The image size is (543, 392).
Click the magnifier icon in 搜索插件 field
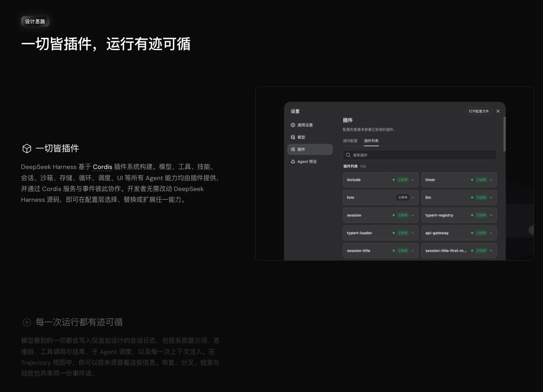pos(348,155)
